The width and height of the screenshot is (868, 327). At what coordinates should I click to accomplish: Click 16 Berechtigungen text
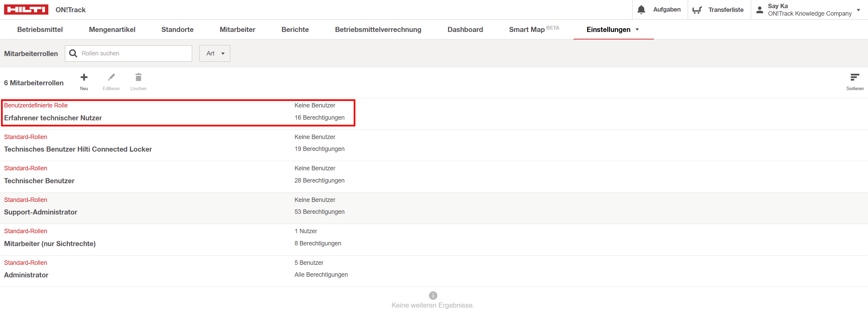pyautogui.click(x=320, y=118)
